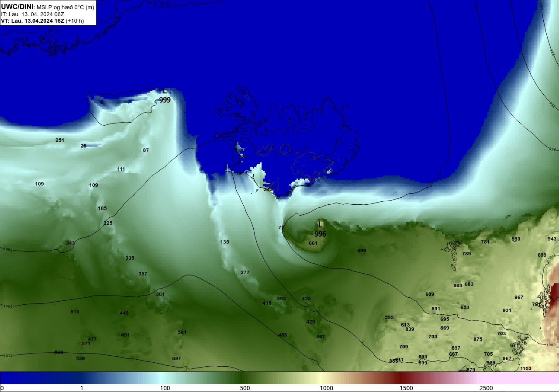Screen dimensions: 559x392
Task: Click the freezing level value 781
Action: pyautogui.click(x=485, y=242)
